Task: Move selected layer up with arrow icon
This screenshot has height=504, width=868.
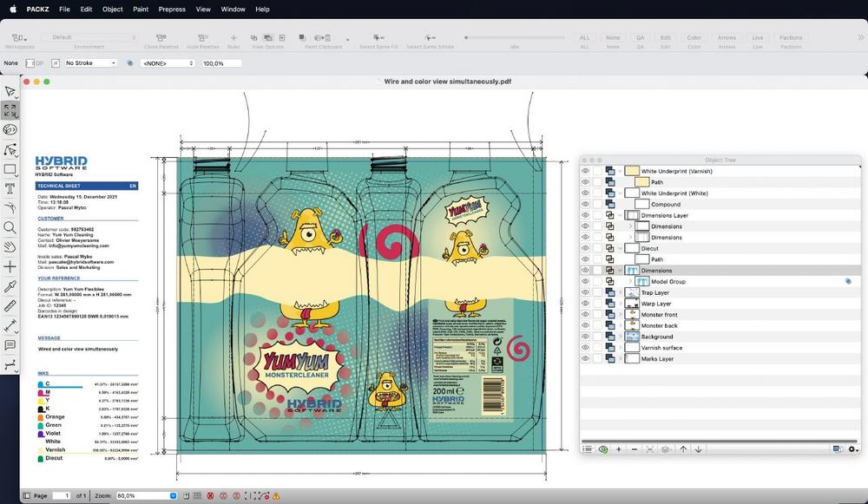Action: coord(683,449)
